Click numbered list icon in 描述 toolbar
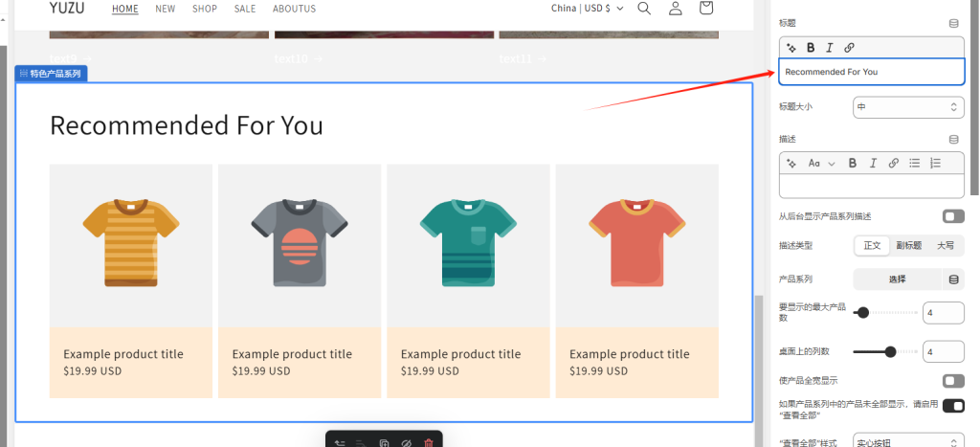 pos(935,164)
